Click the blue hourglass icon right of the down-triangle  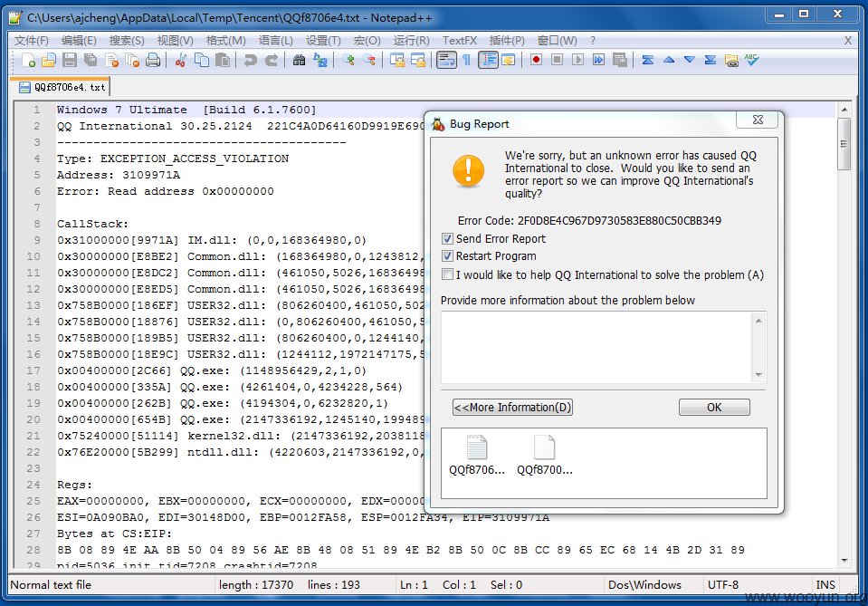click(x=711, y=60)
